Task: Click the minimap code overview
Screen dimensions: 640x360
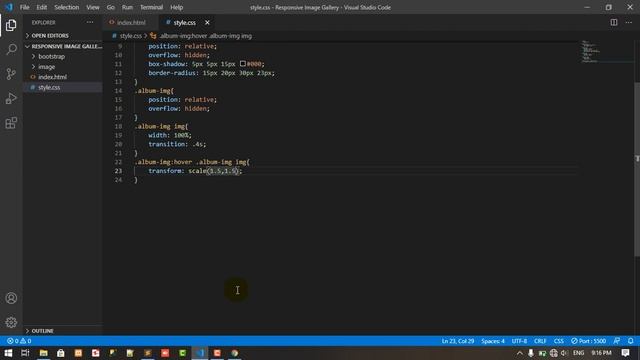Action: tap(591, 51)
